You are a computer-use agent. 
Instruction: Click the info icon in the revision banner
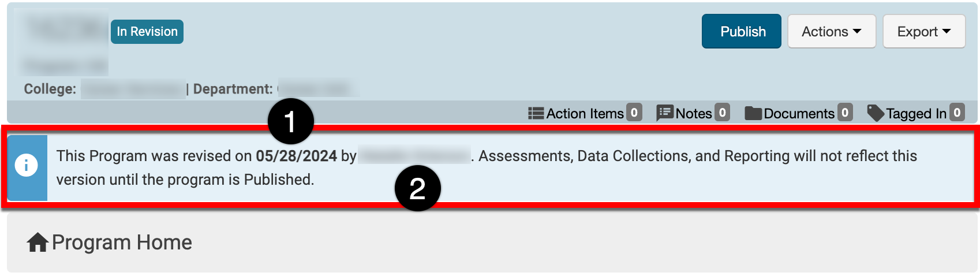(27, 166)
